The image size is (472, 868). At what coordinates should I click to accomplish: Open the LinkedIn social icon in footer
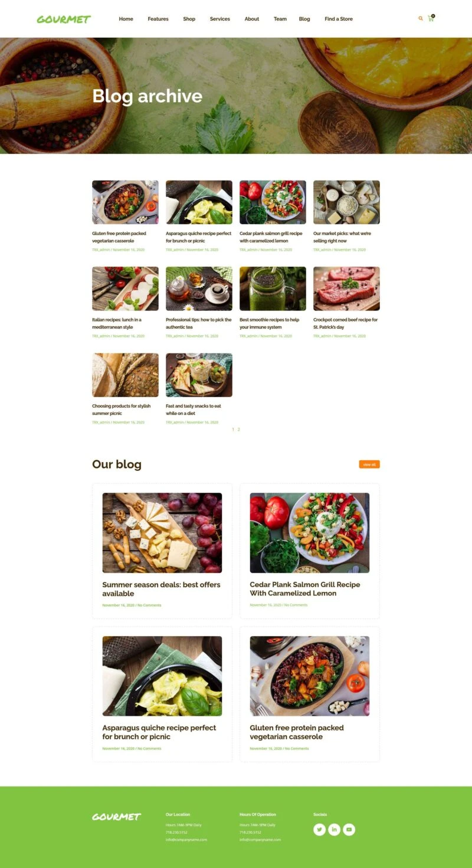click(x=334, y=830)
